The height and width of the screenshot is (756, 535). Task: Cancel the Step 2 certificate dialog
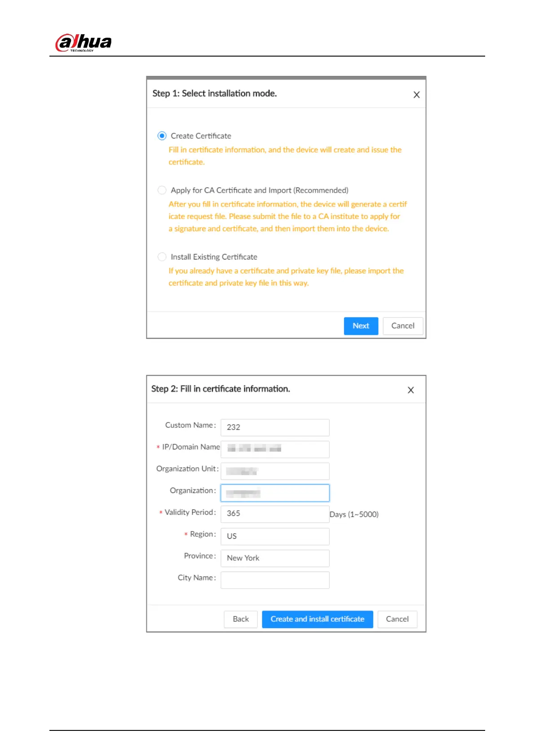(x=398, y=619)
